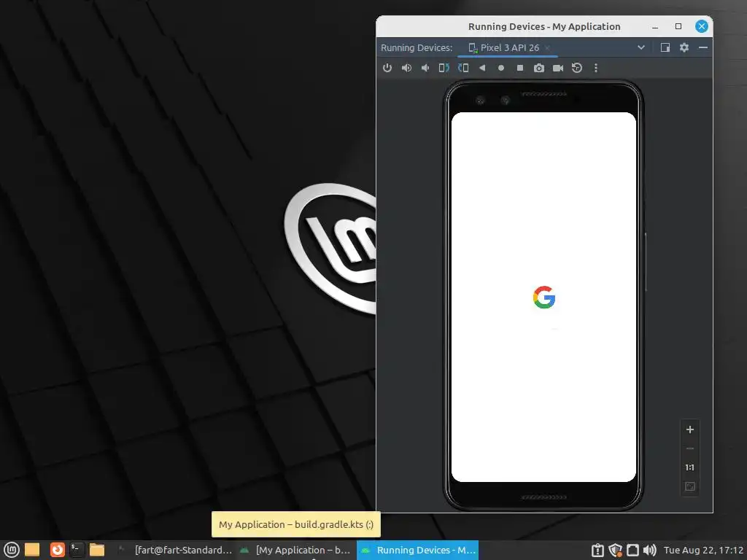The width and height of the screenshot is (747, 560).
Task: Open snapshots with the clock-arrow icon
Action: (577, 68)
